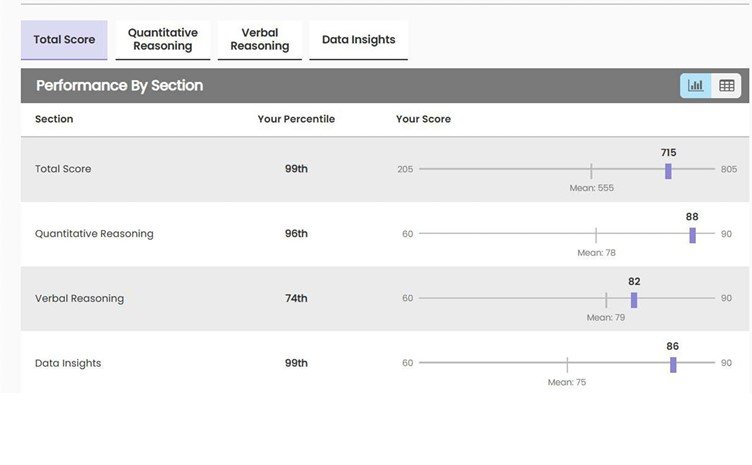Click the Total Score row label
Screen dimensions: 752x465
click(63, 169)
